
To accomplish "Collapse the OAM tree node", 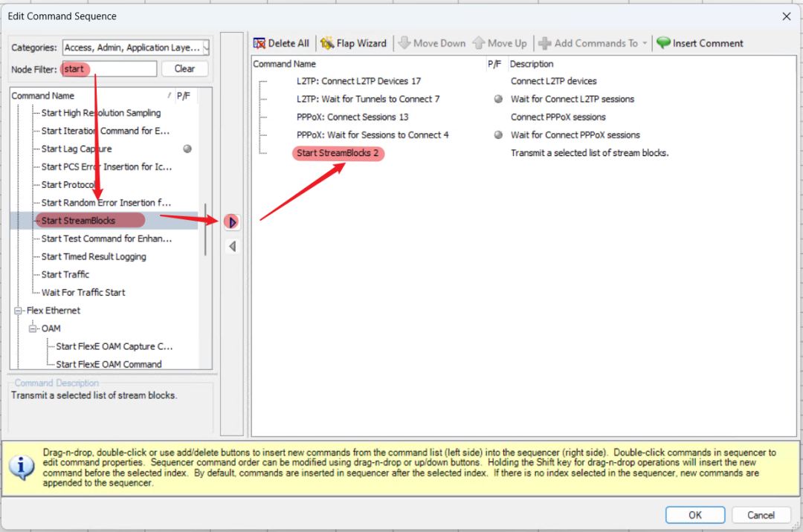I will tap(33, 328).
